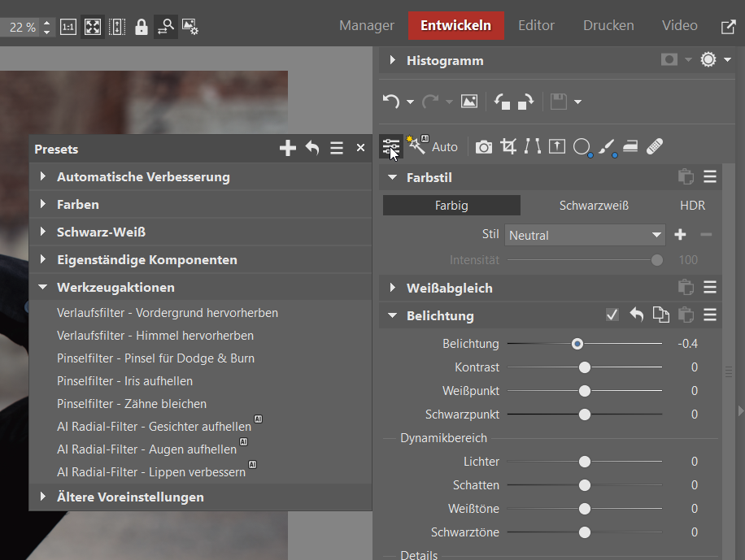Open the Manager module tab

pos(366,25)
